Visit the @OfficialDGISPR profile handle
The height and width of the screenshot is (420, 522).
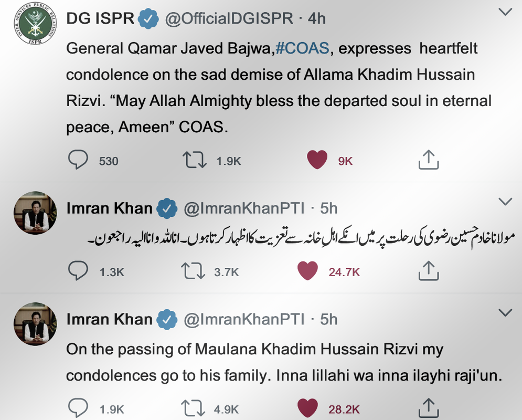229,18
